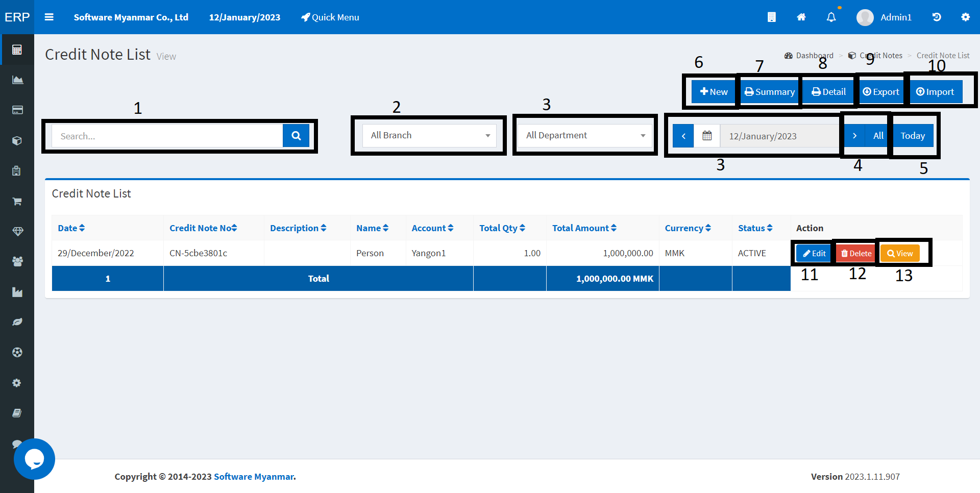This screenshot has height=493, width=980.
Task: Open book icon in sidebar
Action: click(x=17, y=413)
